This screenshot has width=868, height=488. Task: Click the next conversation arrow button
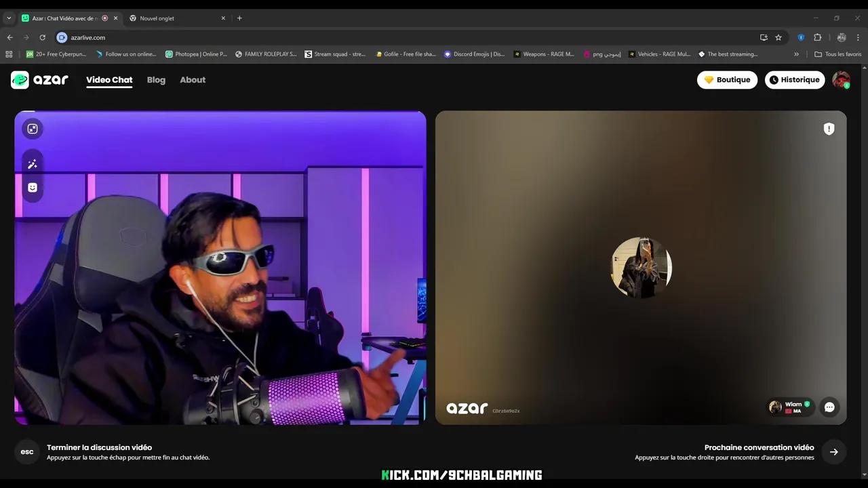[834, 451]
